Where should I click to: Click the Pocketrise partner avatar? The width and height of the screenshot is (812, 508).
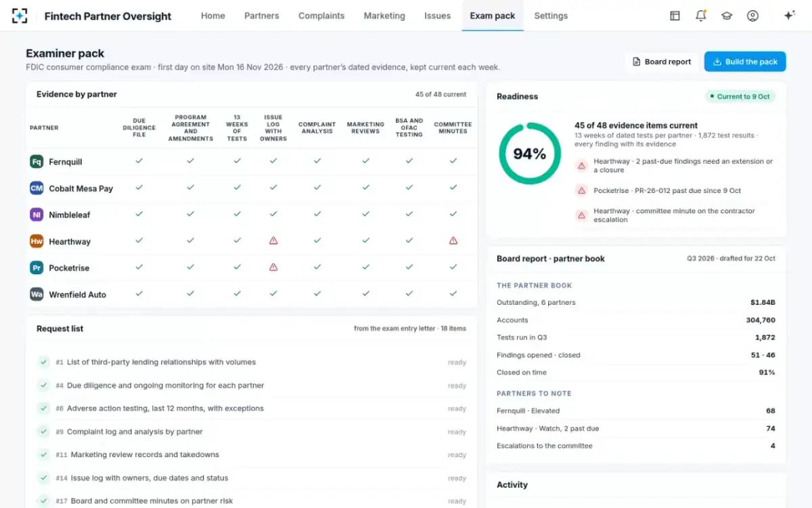(x=37, y=268)
